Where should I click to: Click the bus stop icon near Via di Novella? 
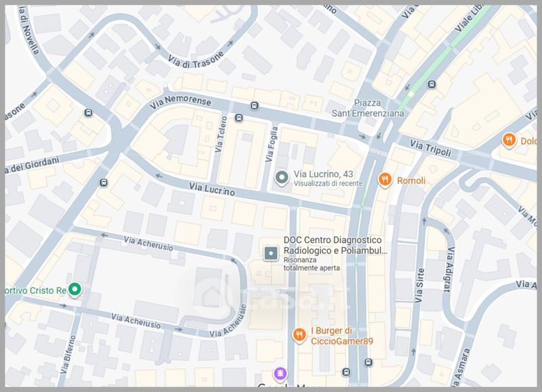87,113
